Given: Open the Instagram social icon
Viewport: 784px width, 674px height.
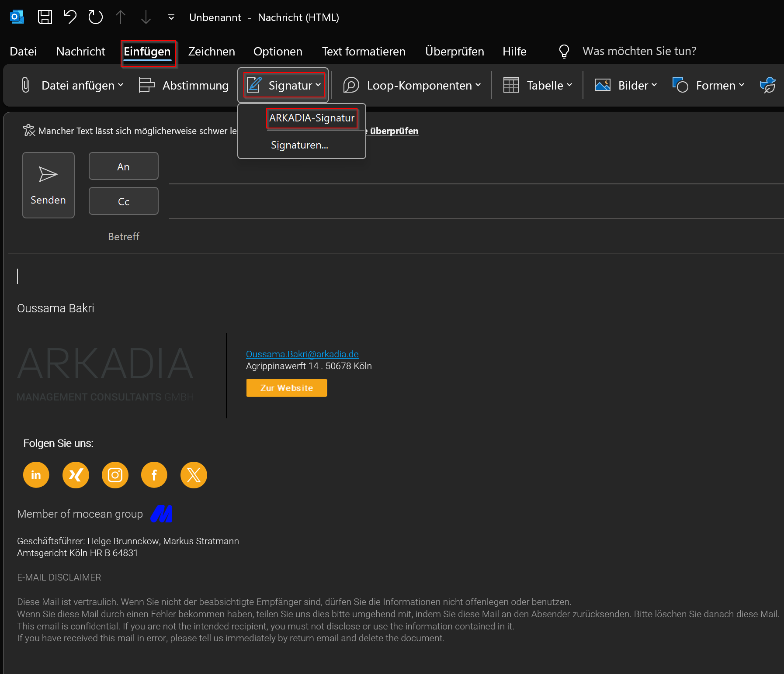Looking at the screenshot, I should pyautogui.click(x=115, y=475).
